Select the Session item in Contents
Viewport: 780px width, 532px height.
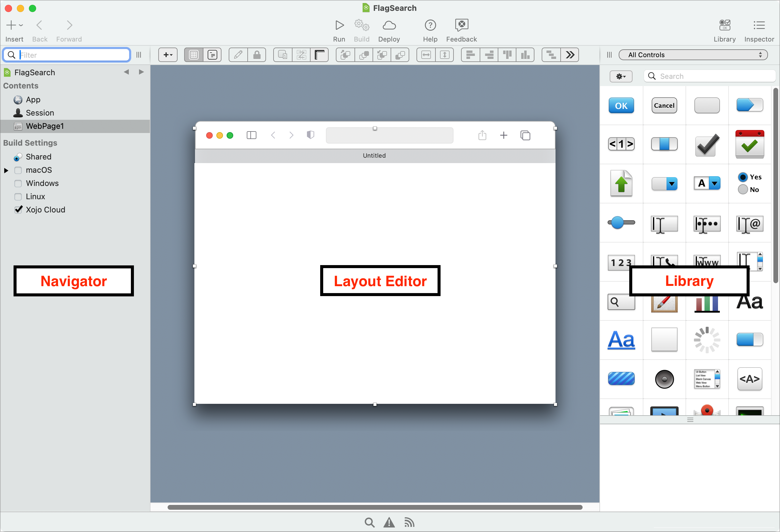(x=40, y=113)
